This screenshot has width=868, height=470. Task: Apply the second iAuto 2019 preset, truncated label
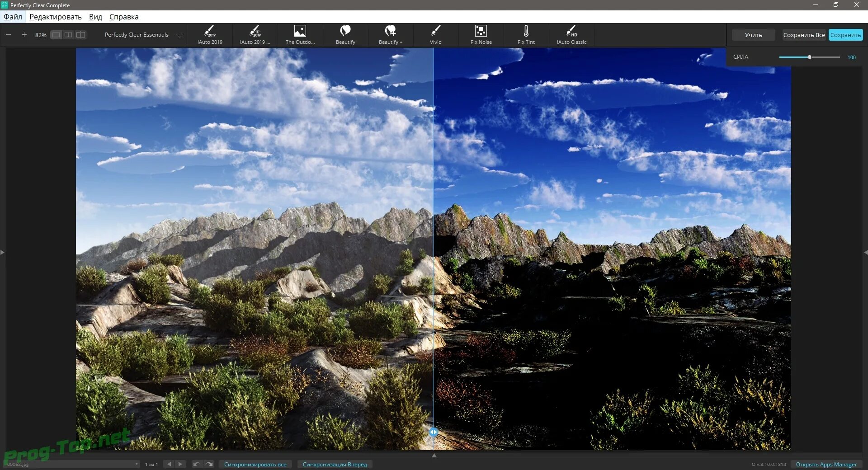pos(255,35)
